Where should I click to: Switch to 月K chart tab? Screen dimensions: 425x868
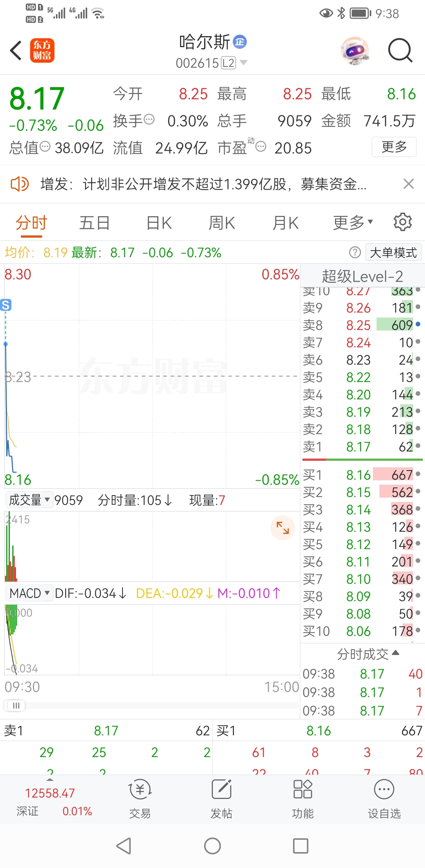[286, 223]
